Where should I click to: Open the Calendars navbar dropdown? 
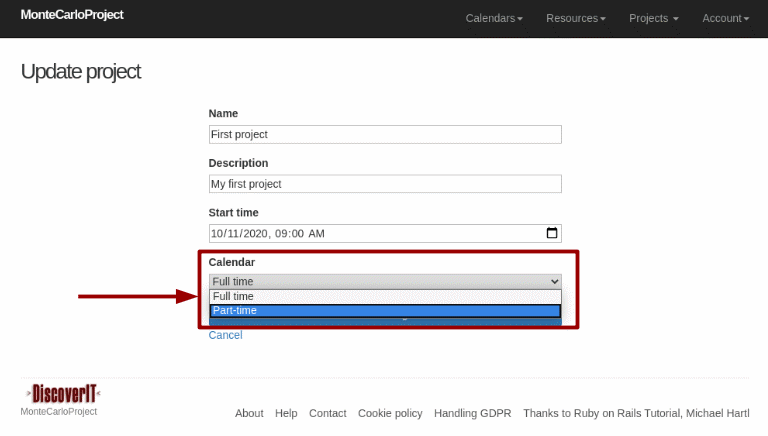point(494,18)
